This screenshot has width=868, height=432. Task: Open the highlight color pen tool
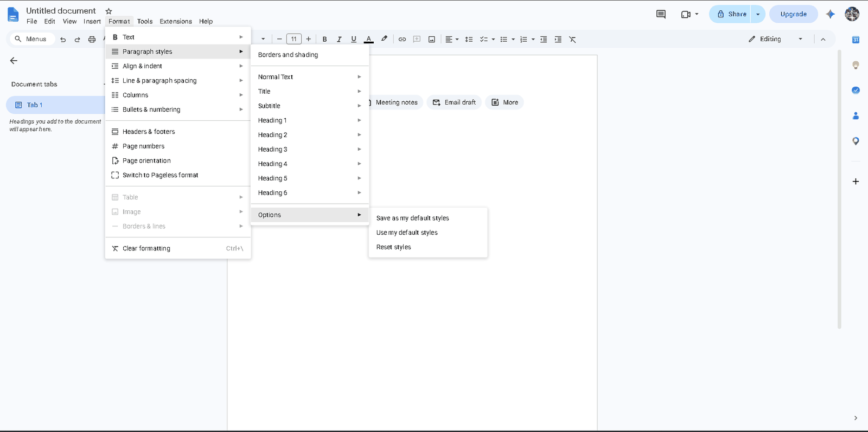[384, 39]
